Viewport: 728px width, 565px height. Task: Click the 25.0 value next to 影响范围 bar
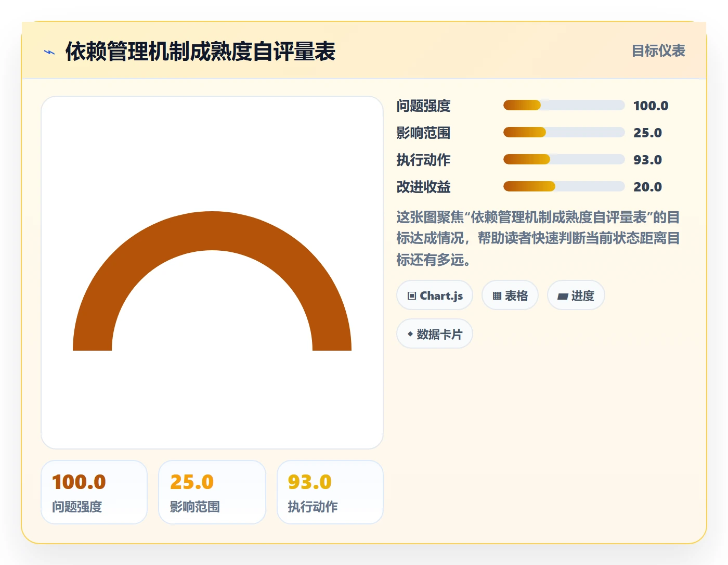647,133
